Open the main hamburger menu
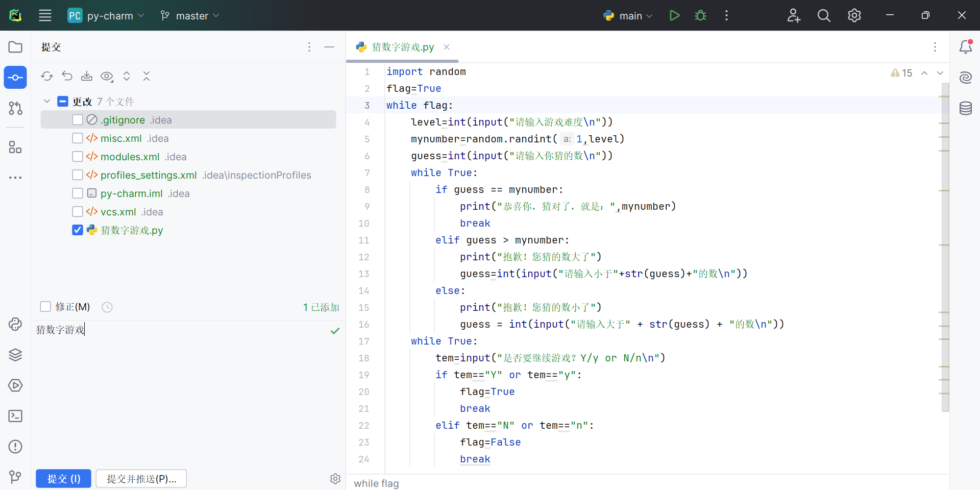The height and width of the screenshot is (490, 980). point(45,15)
